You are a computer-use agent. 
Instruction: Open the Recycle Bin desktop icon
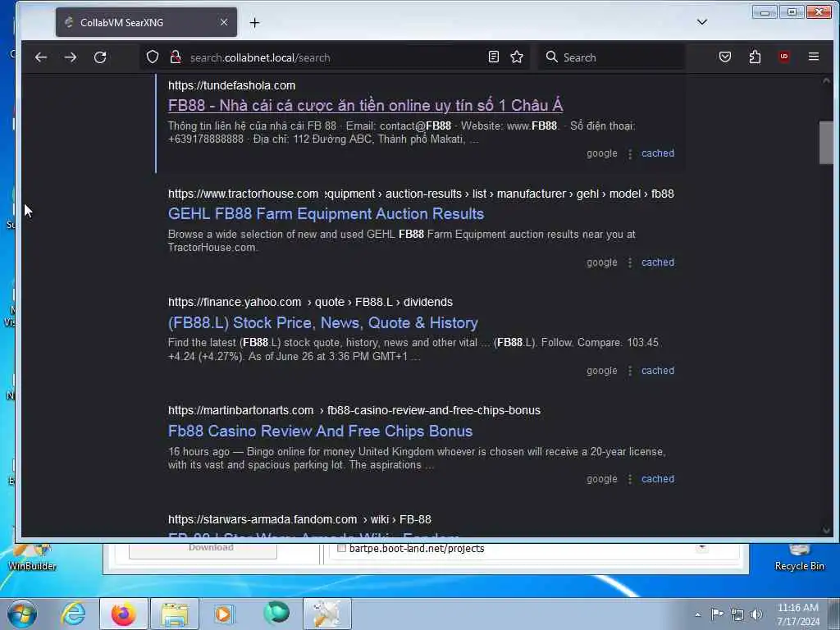pyautogui.click(x=799, y=557)
